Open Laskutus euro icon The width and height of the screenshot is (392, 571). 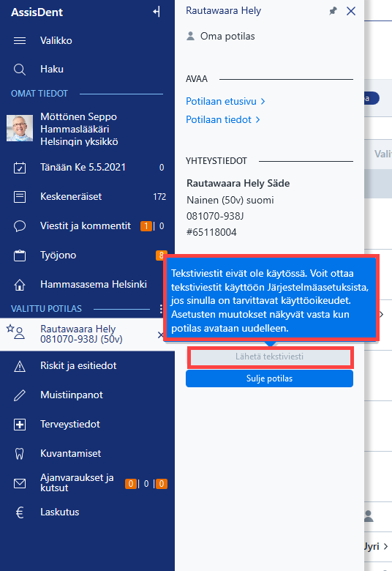(x=20, y=512)
